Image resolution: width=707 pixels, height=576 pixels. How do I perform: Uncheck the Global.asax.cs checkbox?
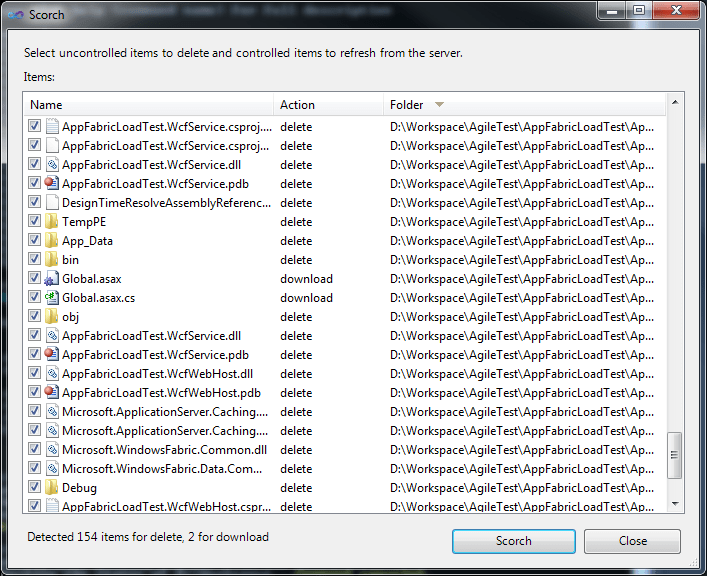(35, 298)
